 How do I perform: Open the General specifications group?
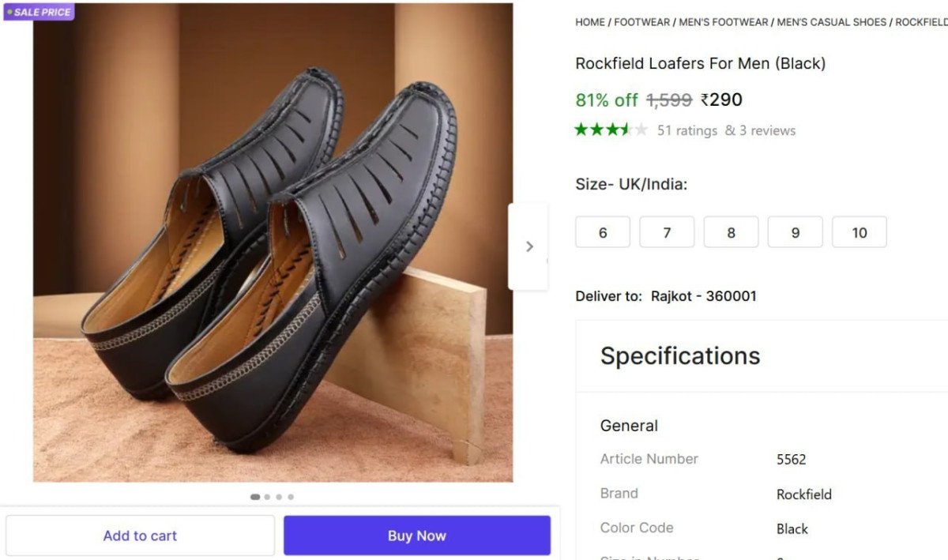629,426
